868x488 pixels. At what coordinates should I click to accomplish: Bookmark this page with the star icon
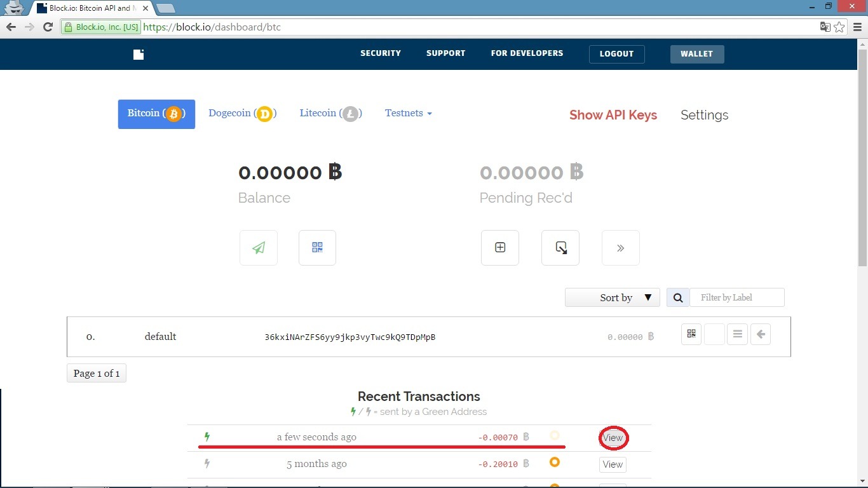pyautogui.click(x=839, y=27)
